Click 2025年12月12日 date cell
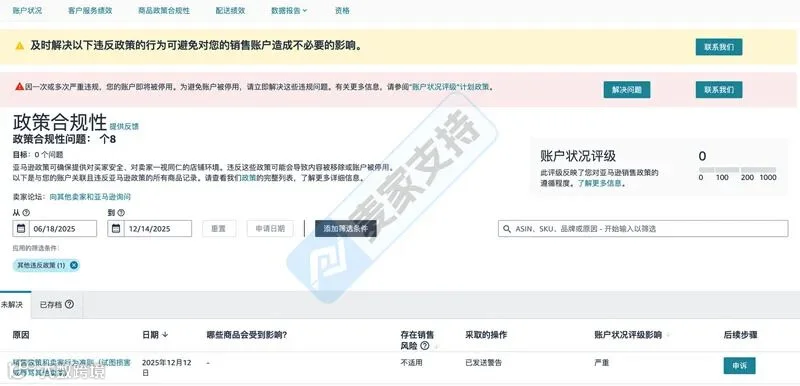The width and height of the screenshot is (800, 386). [x=166, y=368]
